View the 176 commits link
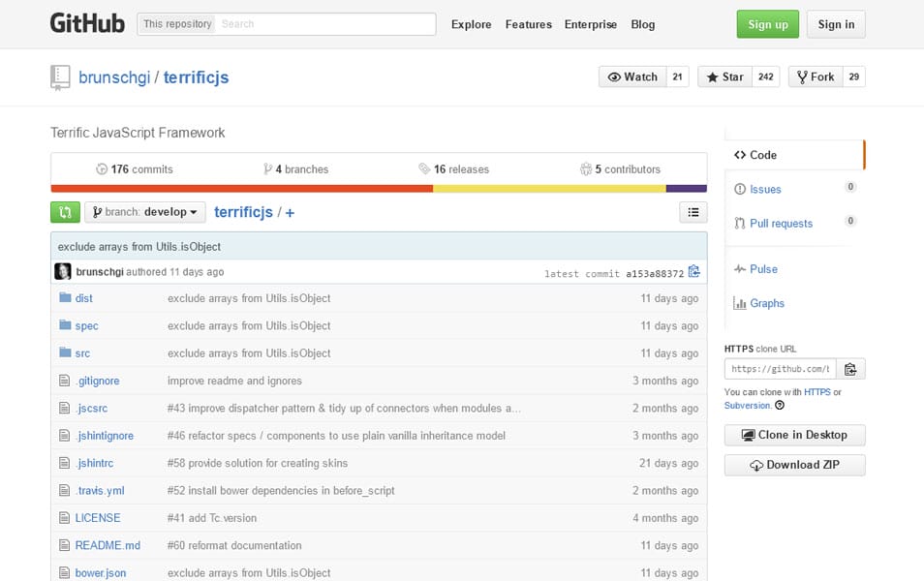Image resolution: width=924 pixels, height=581 pixels. (135, 169)
